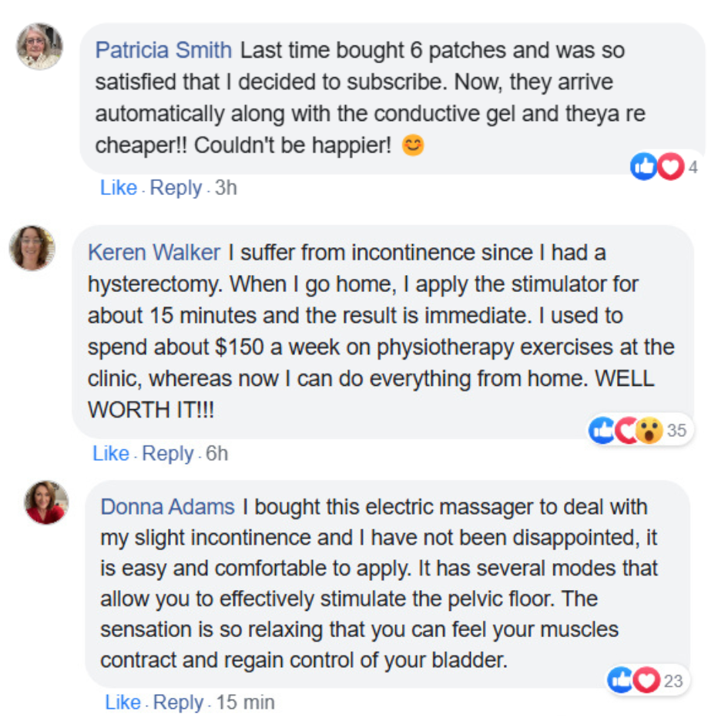The width and height of the screenshot is (728, 728).
Task: Click the heart reaction on Keren Walker's comment
Action: coord(626,431)
